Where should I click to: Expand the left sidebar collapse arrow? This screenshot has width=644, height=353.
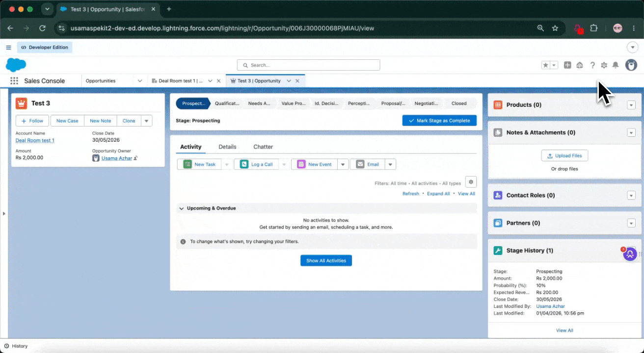(4, 214)
